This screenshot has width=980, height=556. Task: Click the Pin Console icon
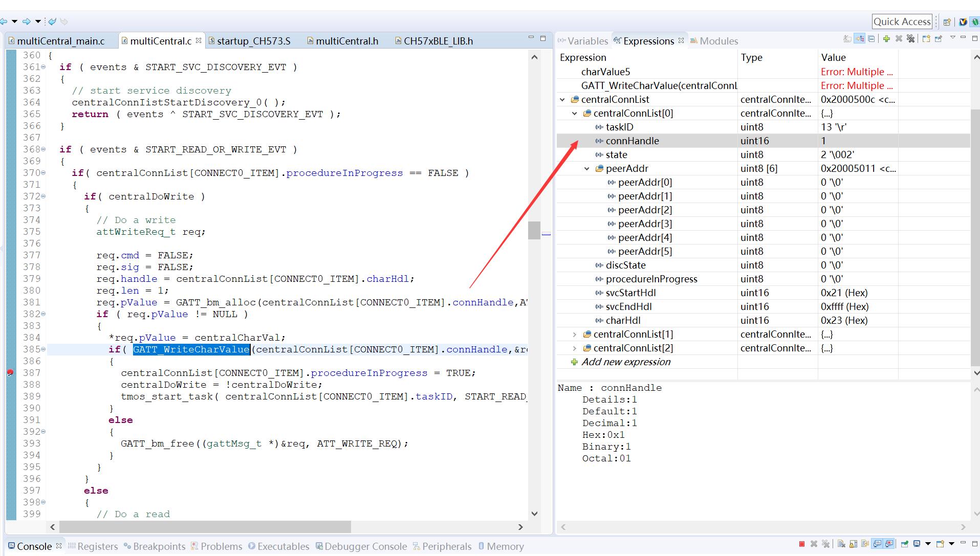tap(904, 544)
